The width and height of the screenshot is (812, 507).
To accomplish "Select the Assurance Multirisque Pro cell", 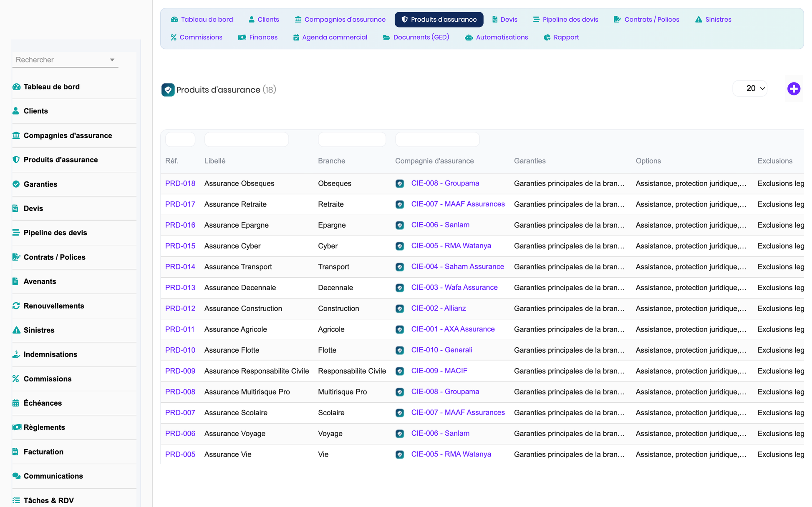I will click(x=247, y=392).
